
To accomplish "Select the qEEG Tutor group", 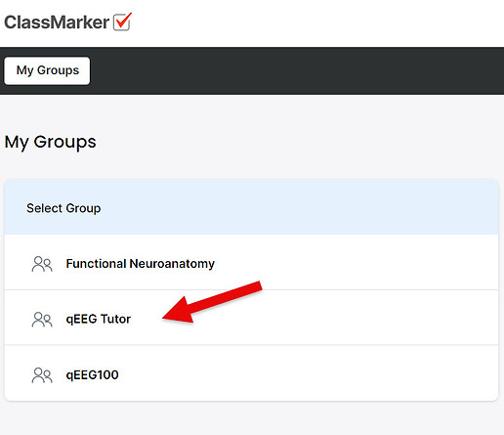I will 251,318.
